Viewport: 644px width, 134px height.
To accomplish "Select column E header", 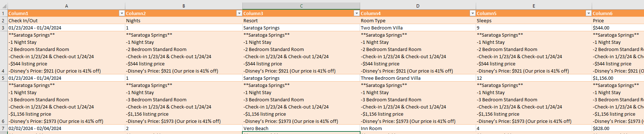I will click(x=534, y=6).
